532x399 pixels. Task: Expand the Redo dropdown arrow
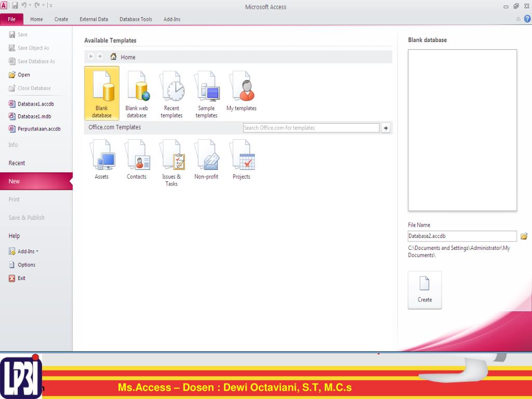44,5
